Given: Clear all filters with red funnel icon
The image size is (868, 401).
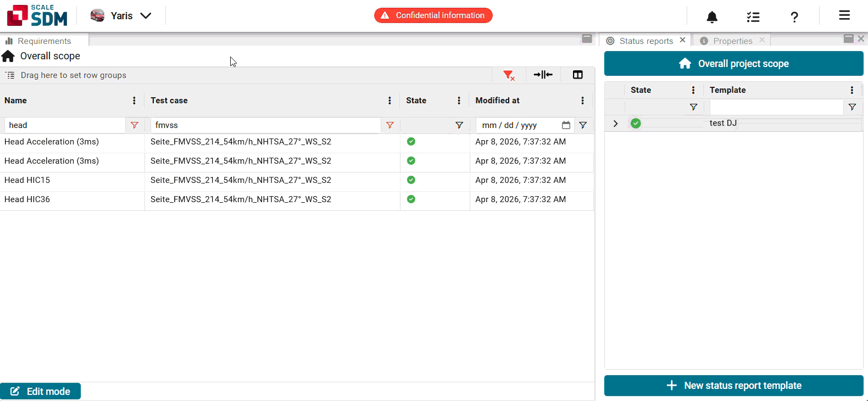Looking at the screenshot, I should [x=509, y=75].
